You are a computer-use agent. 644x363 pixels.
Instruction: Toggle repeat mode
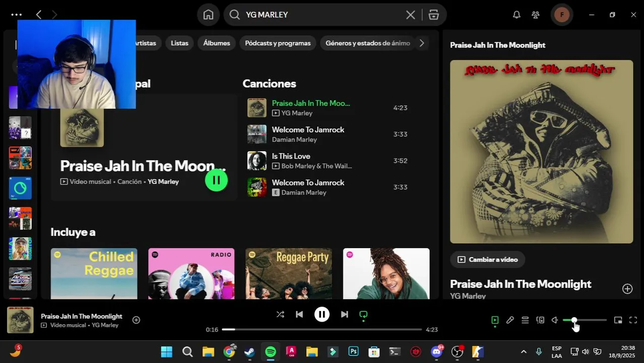(x=363, y=315)
